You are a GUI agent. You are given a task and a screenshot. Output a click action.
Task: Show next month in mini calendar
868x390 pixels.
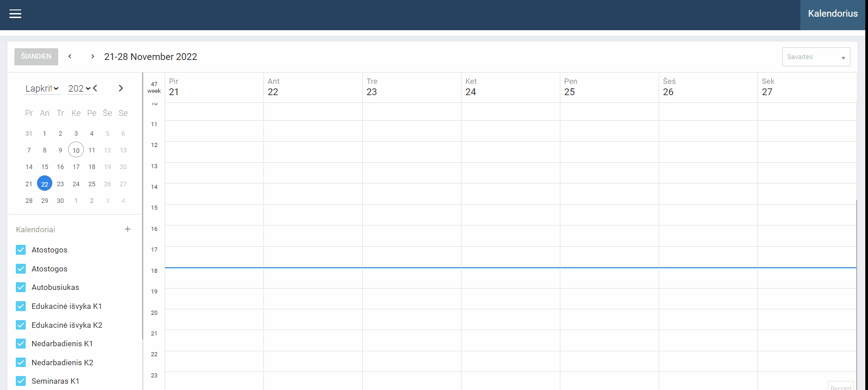coord(120,88)
